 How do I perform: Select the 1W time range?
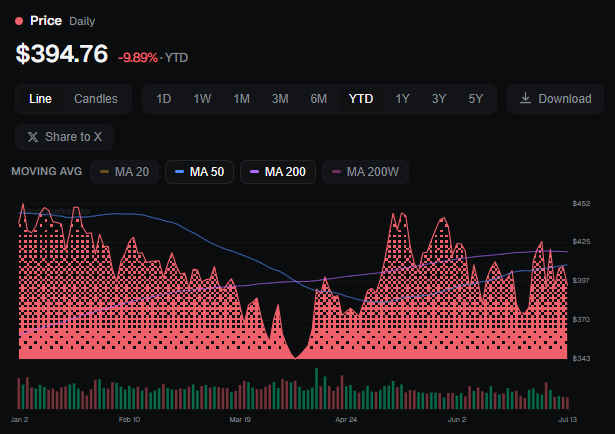(x=202, y=99)
